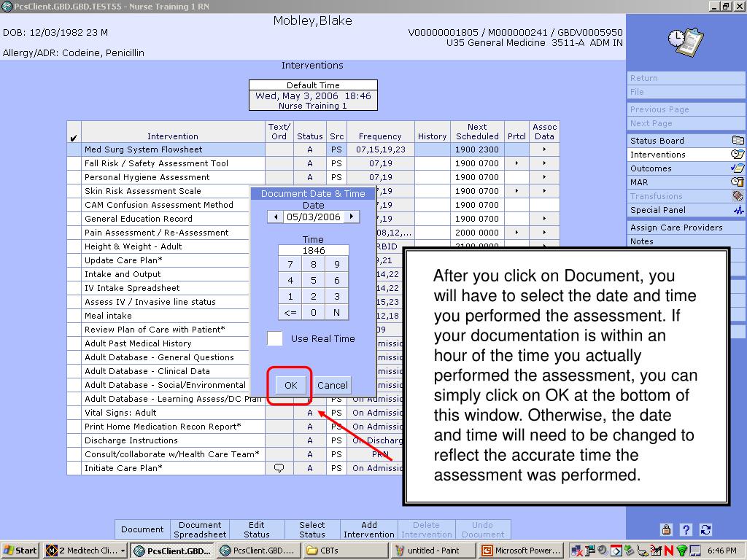Viewport: 747px width, 560px height.
Task: Open the comment bubble on Initiate Care Plan
Action: click(x=279, y=468)
